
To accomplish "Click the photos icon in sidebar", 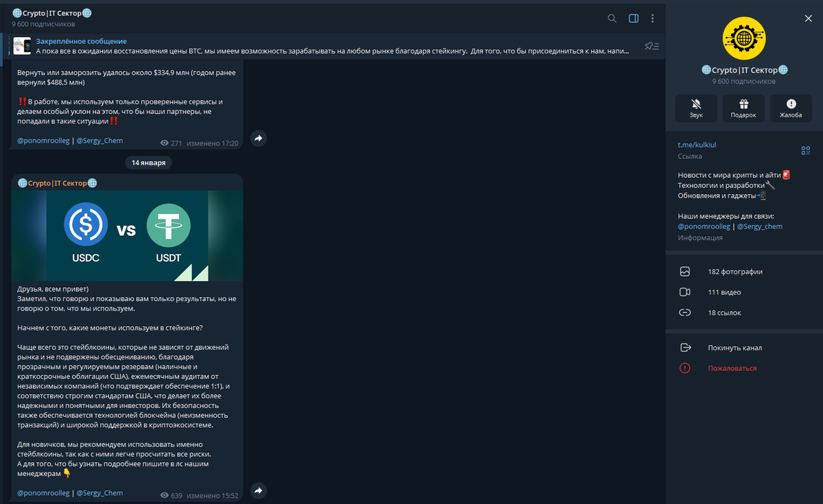I will coord(684,272).
